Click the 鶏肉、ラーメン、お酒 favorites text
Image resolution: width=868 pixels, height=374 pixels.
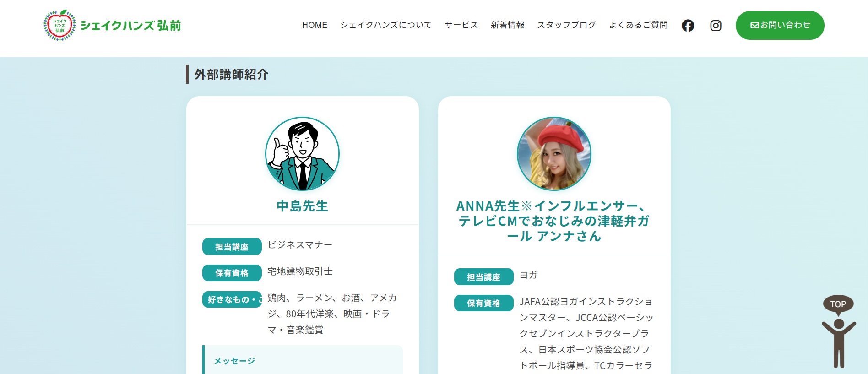click(x=332, y=314)
